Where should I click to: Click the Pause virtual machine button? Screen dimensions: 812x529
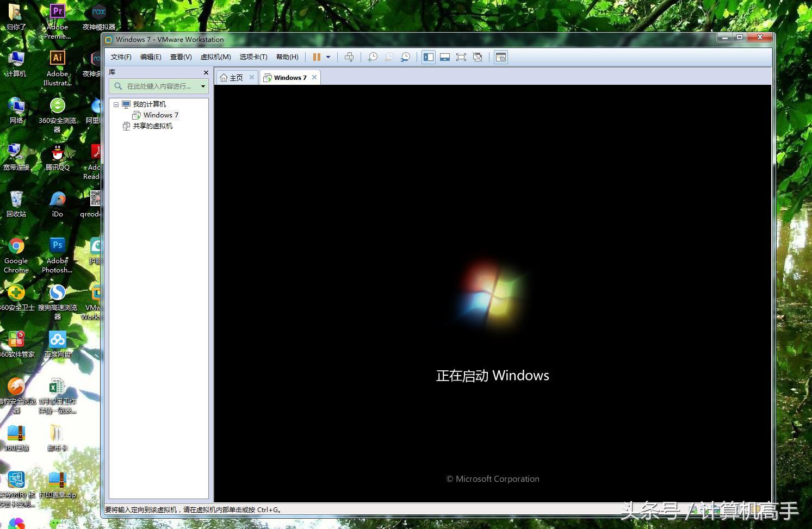pos(317,57)
